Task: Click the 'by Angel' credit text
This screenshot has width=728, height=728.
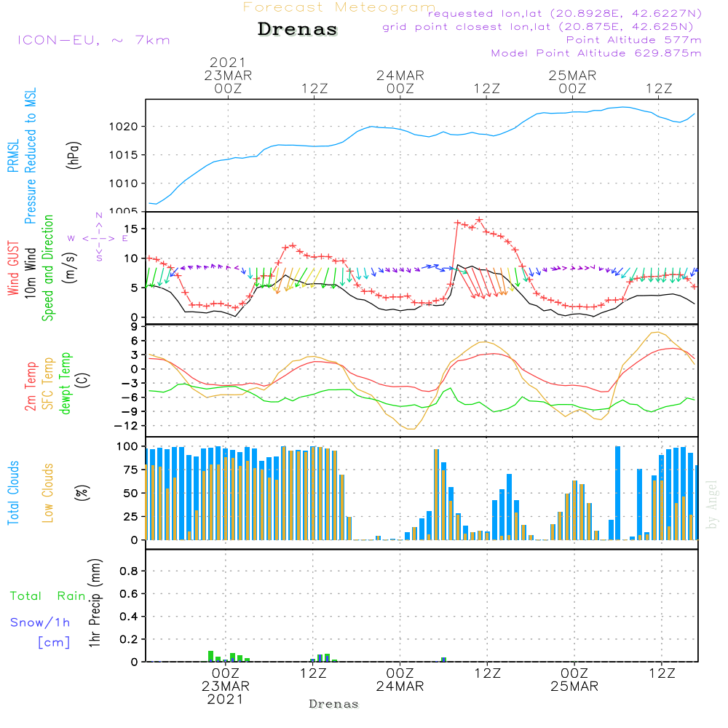Action: pos(712,505)
